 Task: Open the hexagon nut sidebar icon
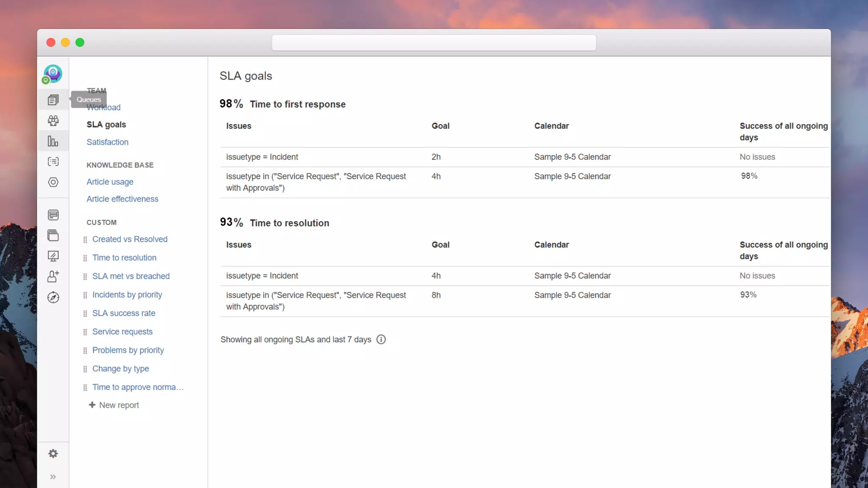click(53, 182)
